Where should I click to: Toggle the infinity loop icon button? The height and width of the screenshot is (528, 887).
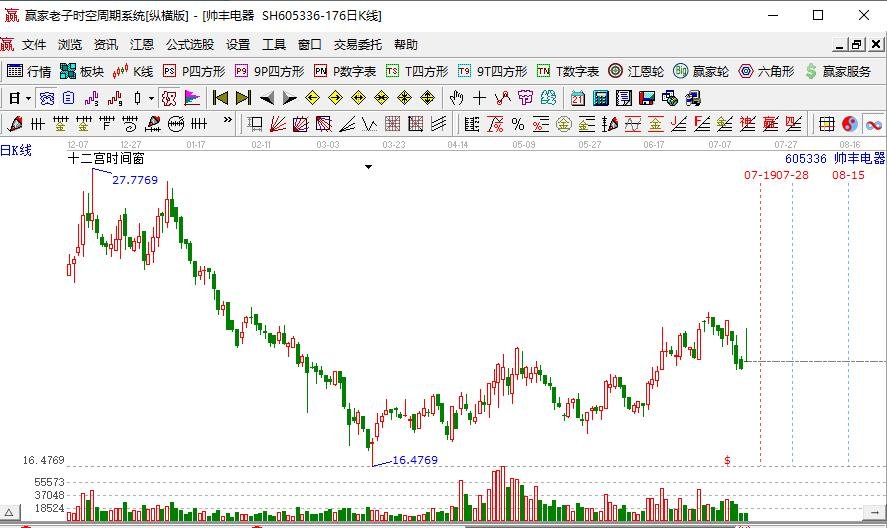pos(873,125)
